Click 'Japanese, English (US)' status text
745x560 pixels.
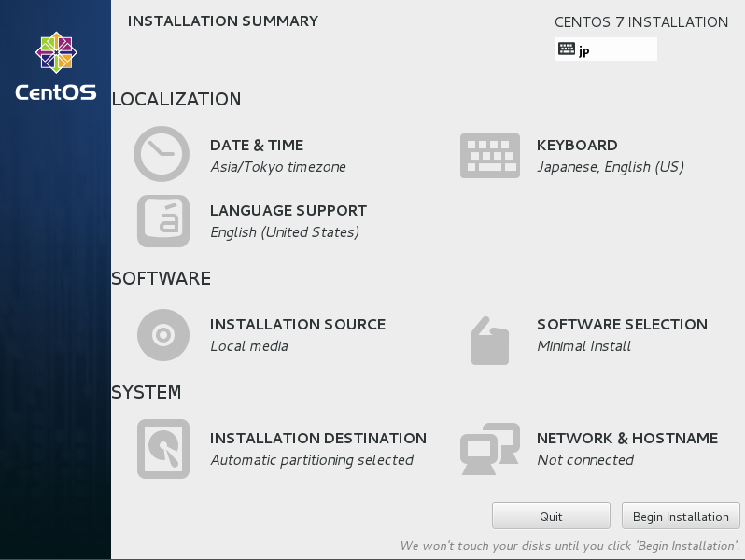click(x=611, y=167)
